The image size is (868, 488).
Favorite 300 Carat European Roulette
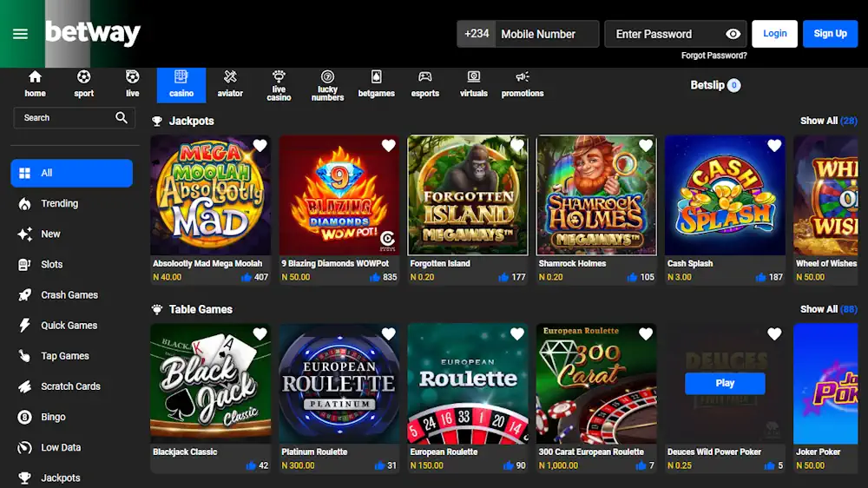(646, 333)
